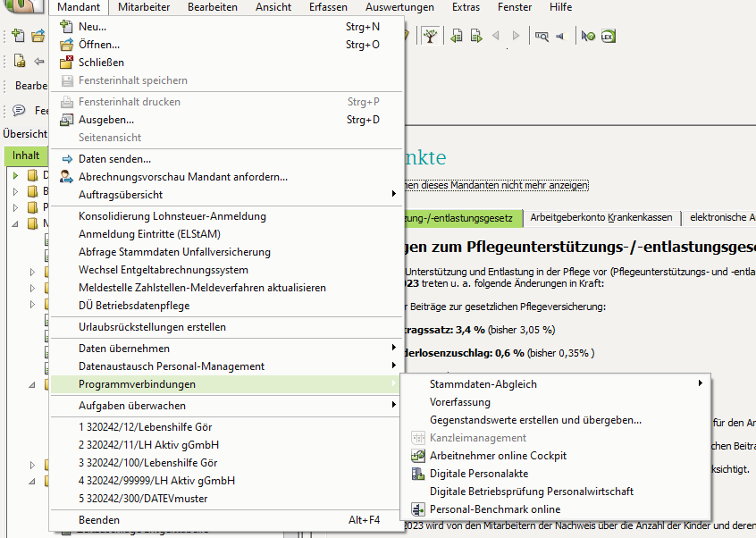This screenshot has width=756, height=538.
Task: Click the search magnifier toolbar icon
Action: [542, 36]
